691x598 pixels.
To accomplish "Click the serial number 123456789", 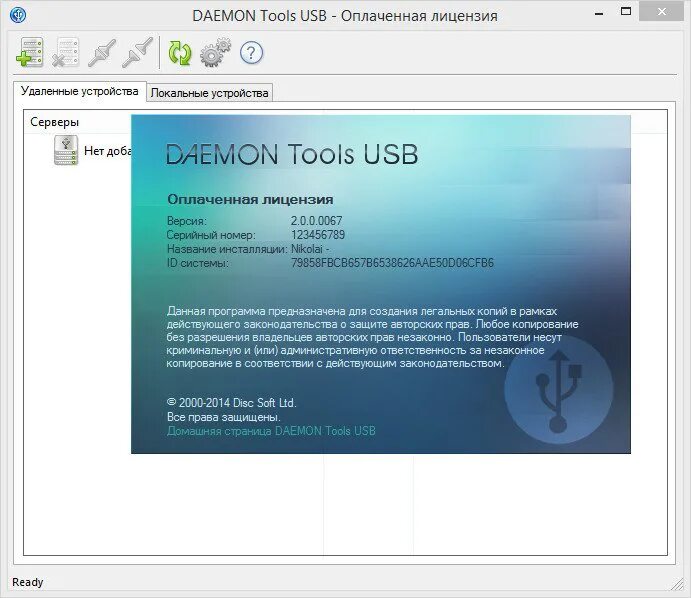I will pos(318,235).
